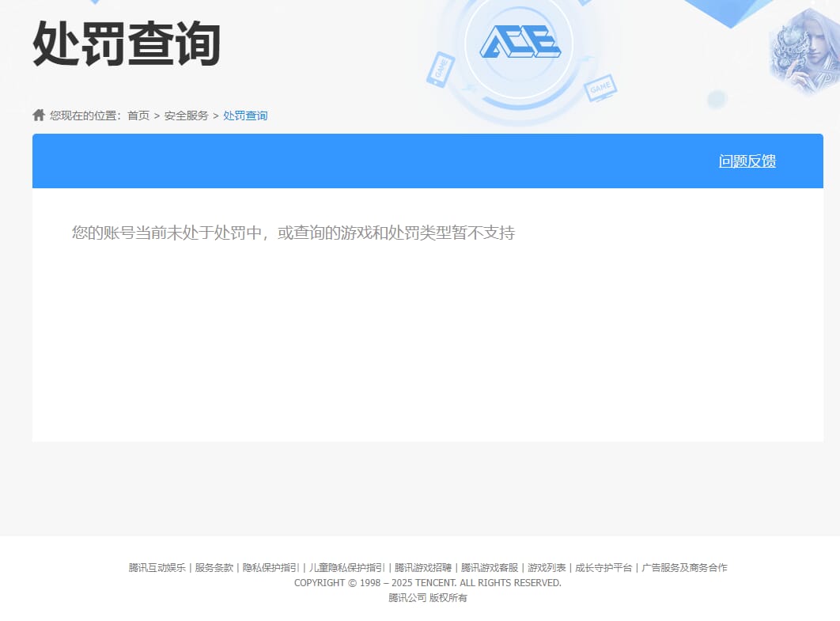Go to 首页 in the breadcrumb
The height and width of the screenshot is (621, 840).
138,115
